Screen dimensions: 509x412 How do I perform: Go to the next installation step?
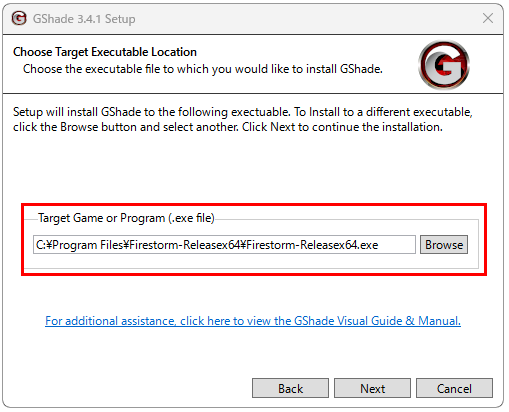click(372, 388)
